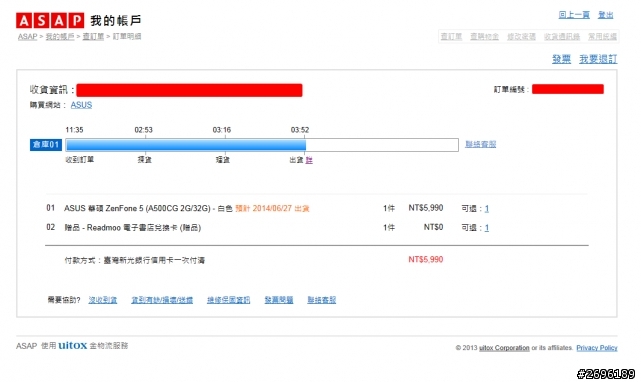
Task: Open the 沒收到貨 help link
Action: point(103,300)
